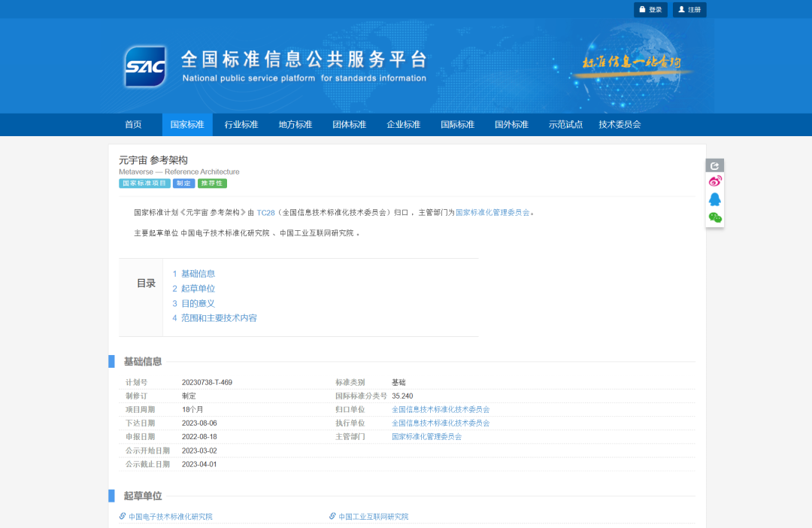812x528 pixels.
Task: Share page via QQ penguin icon
Action: [x=715, y=199]
